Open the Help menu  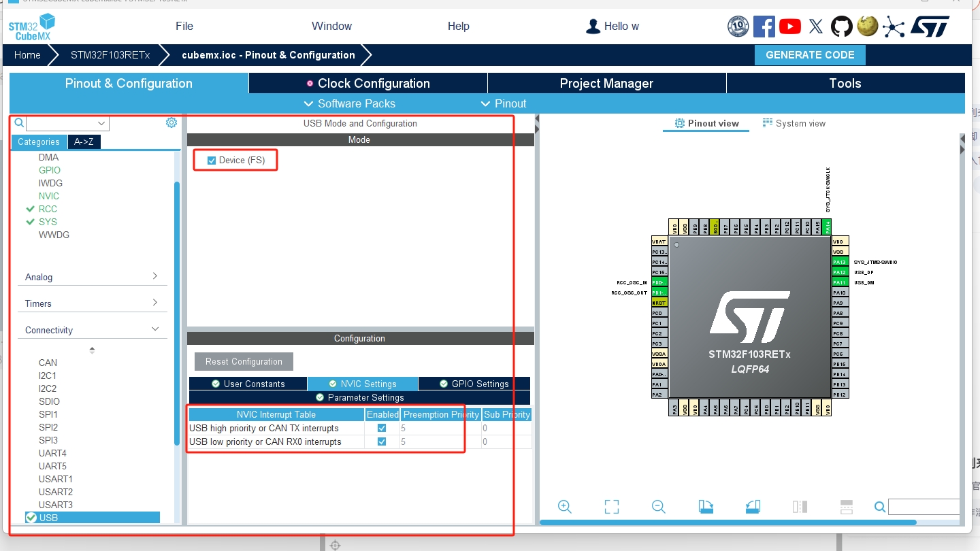click(459, 26)
